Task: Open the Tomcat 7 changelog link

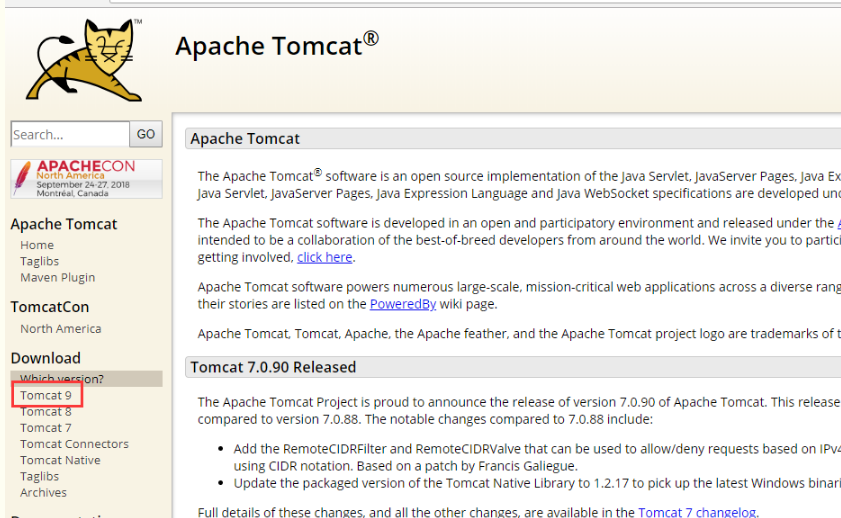Action: pos(697,512)
